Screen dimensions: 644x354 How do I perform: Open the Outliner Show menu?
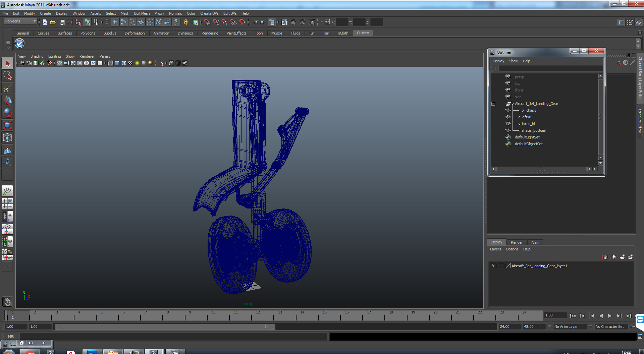point(514,61)
